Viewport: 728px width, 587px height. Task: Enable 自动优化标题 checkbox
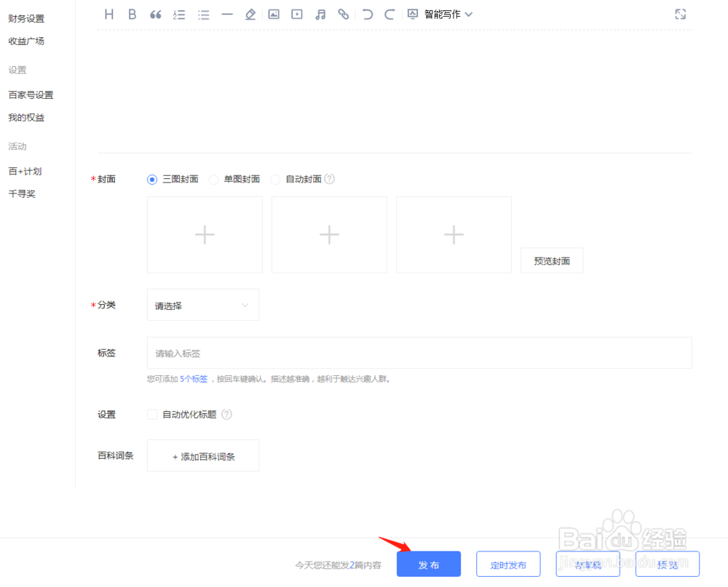tap(151, 414)
